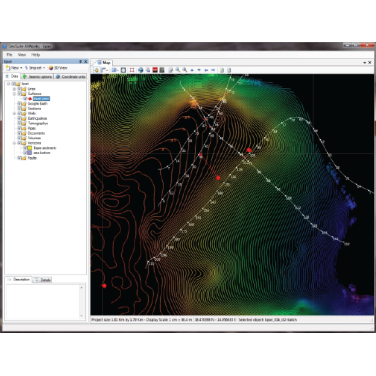Screen dimensions: 376x376
Task: Open the File menu
Action: [9, 55]
